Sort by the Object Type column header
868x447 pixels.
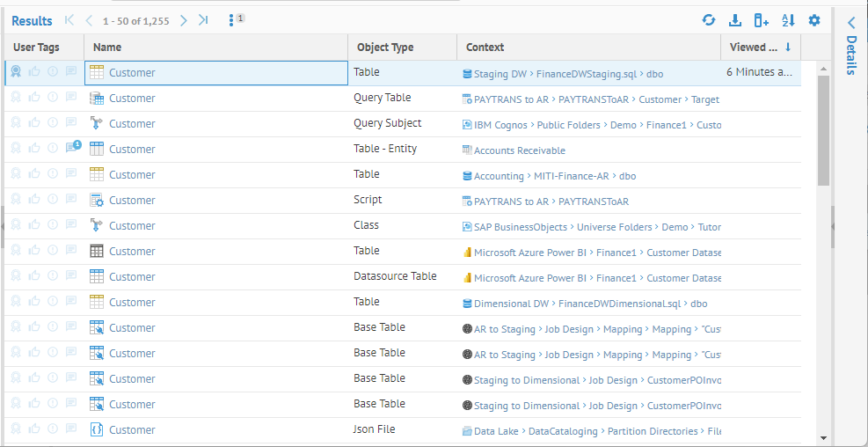tap(385, 48)
